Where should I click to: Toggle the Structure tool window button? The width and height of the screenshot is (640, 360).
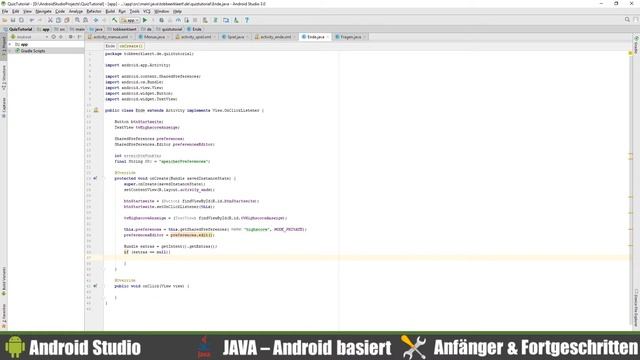pyautogui.click(x=4, y=78)
